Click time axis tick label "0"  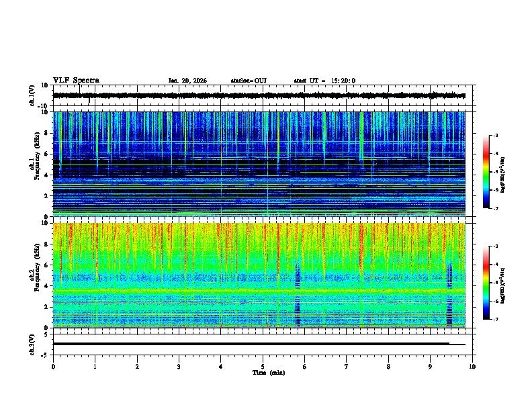click(53, 367)
